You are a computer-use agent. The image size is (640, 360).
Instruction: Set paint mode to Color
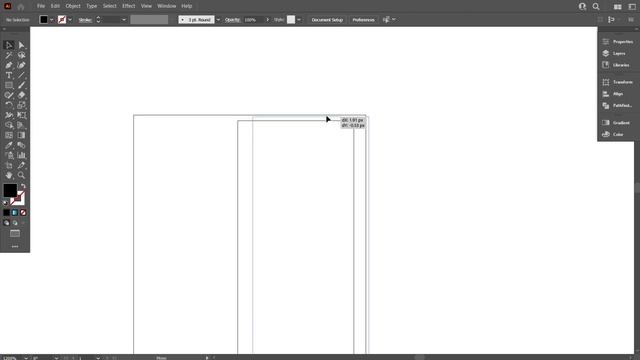pyautogui.click(x=6, y=213)
